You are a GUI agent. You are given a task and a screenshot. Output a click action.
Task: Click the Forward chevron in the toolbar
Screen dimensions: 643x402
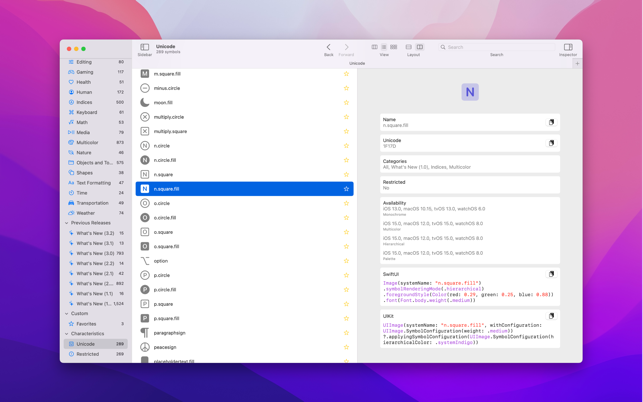click(347, 47)
